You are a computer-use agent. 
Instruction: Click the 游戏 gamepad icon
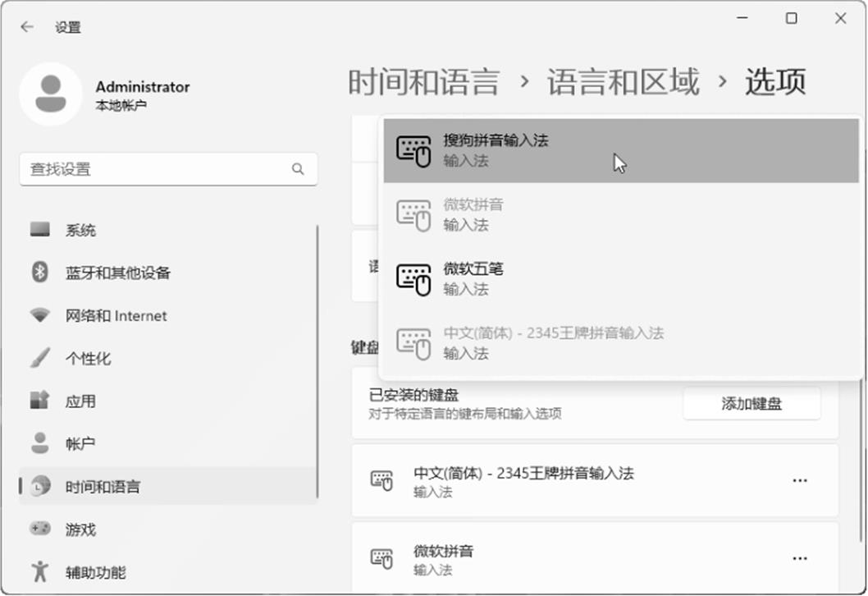(40, 530)
